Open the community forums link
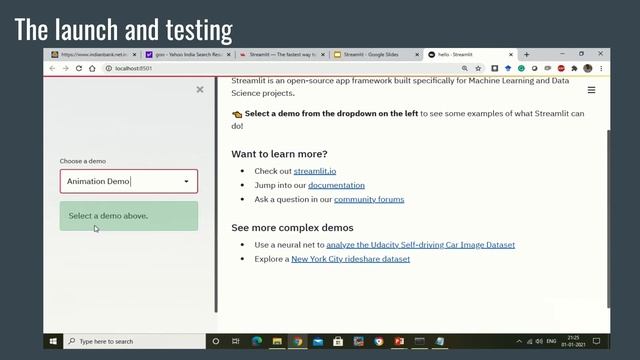 click(x=369, y=199)
